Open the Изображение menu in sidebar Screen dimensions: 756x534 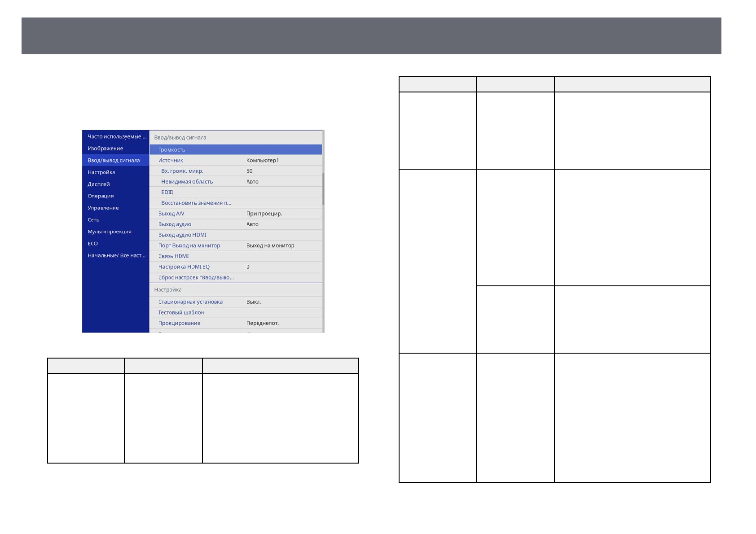tap(105, 149)
